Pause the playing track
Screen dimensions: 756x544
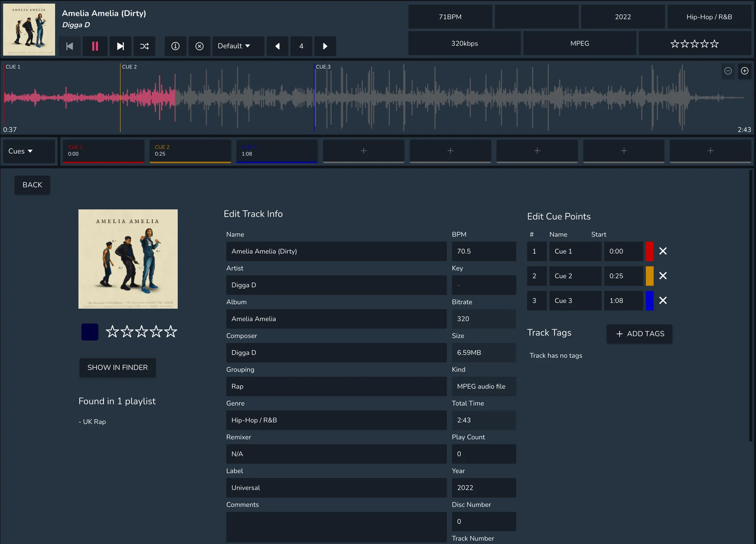95,46
